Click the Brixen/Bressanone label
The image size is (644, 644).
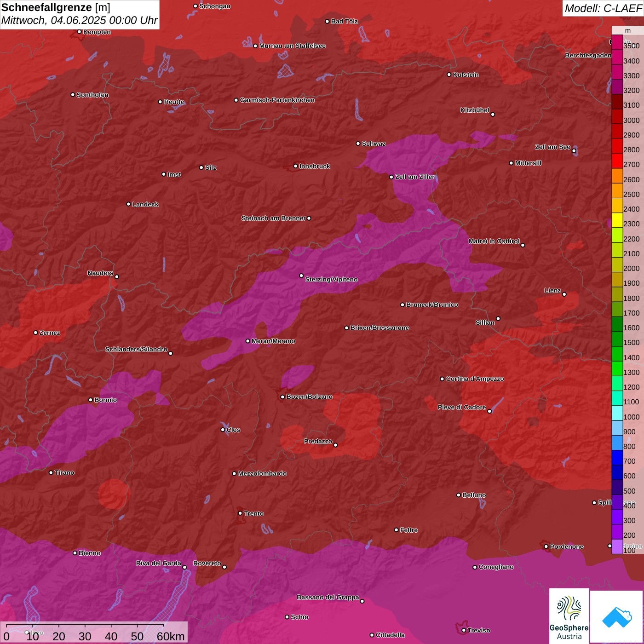click(379, 328)
